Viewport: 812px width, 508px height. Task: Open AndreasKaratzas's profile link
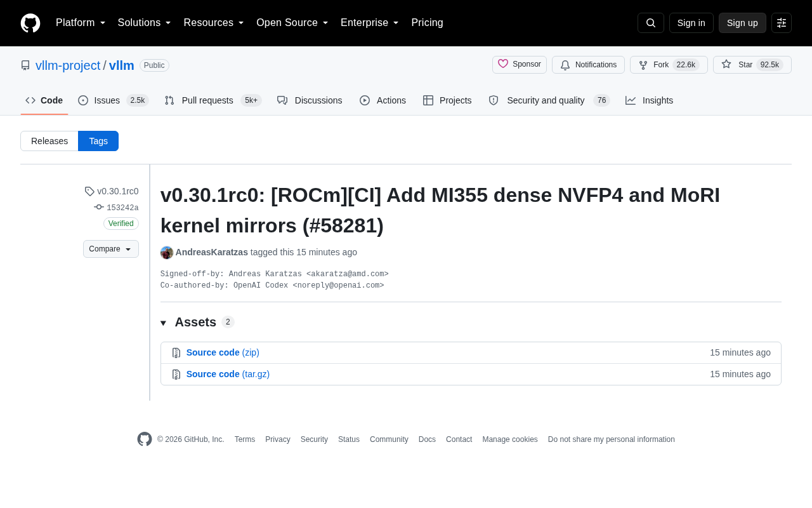pyautogui.click(x=212, y=252)
